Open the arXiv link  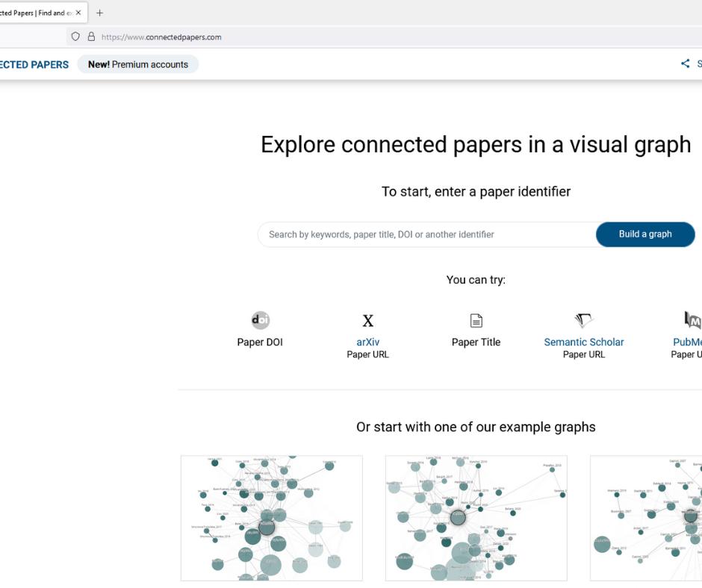[x=368, y=342]
